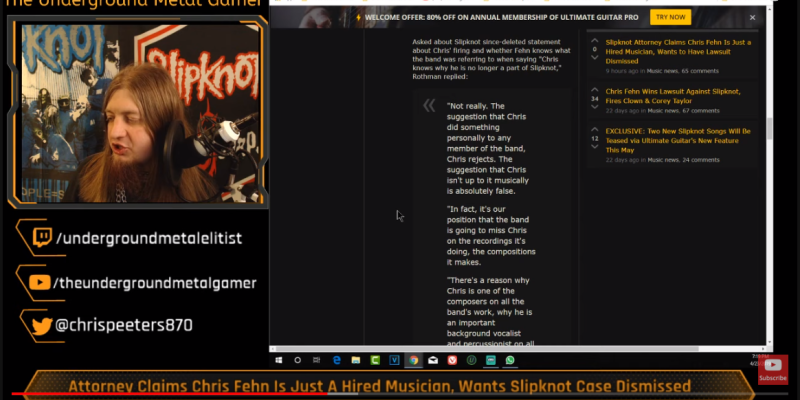Open the Windows Start menu
This screenshot has height=400, width=800.
tap(279, 360)
